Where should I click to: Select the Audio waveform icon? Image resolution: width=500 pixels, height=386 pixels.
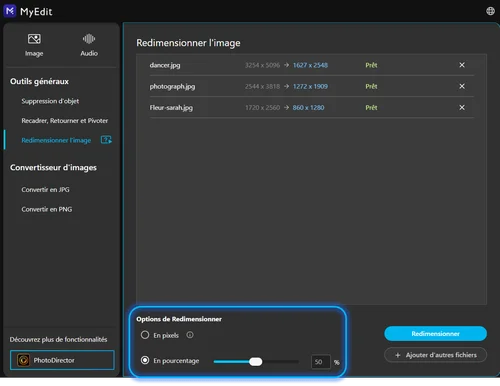click(x=89, y=39)
